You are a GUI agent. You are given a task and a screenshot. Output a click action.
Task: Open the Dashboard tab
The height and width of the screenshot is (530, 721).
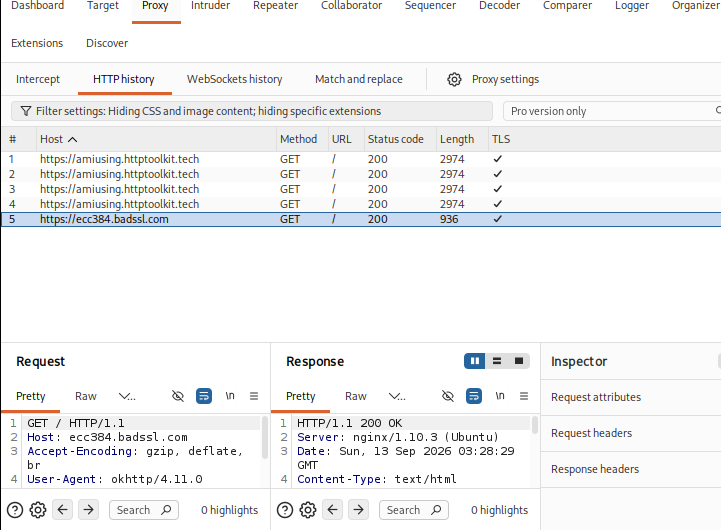coord(38,6)
